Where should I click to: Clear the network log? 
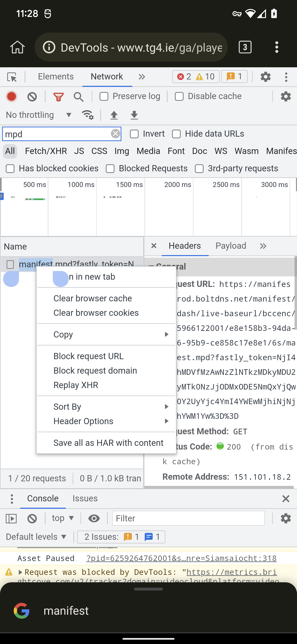(32, 97)
